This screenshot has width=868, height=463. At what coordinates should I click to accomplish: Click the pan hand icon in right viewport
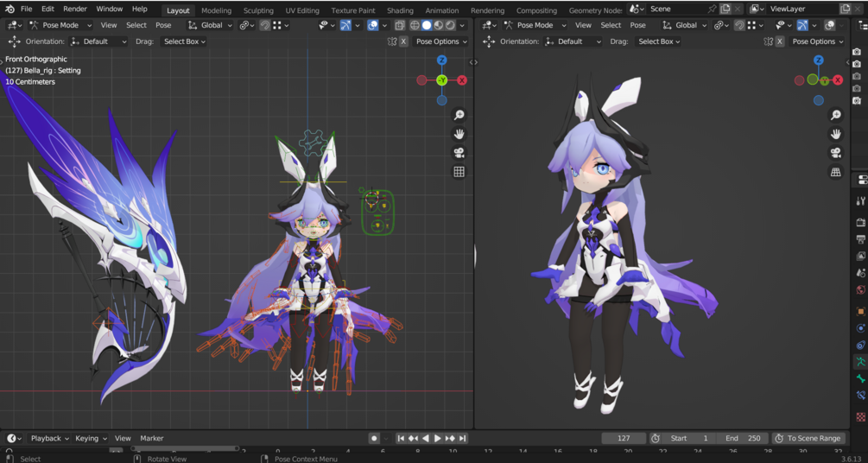tap(836, 134)
